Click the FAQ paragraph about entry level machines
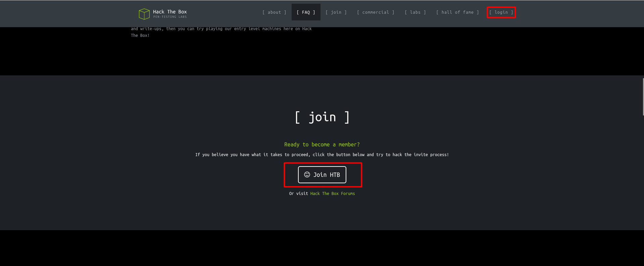The width and height of the screenshot is (644, 266). pyautogui.click(x=221, y=29)
